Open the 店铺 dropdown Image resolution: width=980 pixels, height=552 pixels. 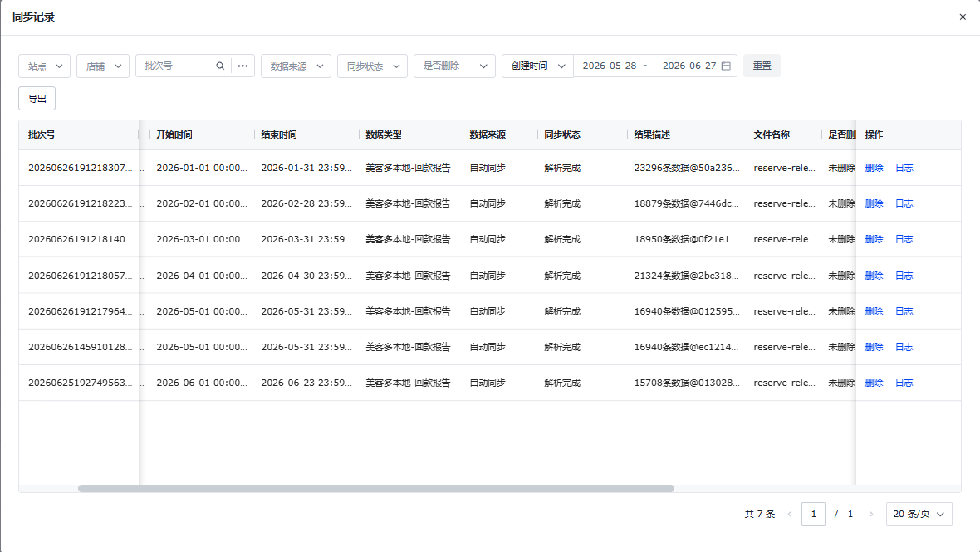coord(103,66)
